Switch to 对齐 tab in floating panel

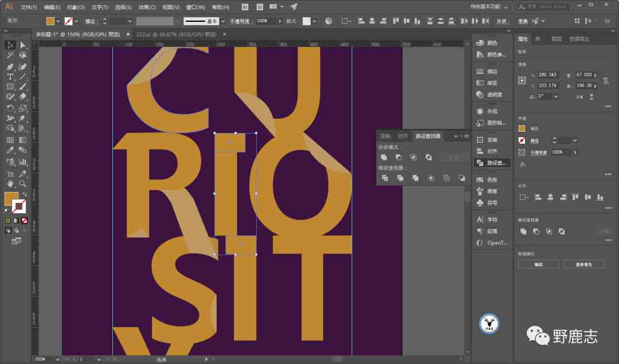tap(402, 136)
